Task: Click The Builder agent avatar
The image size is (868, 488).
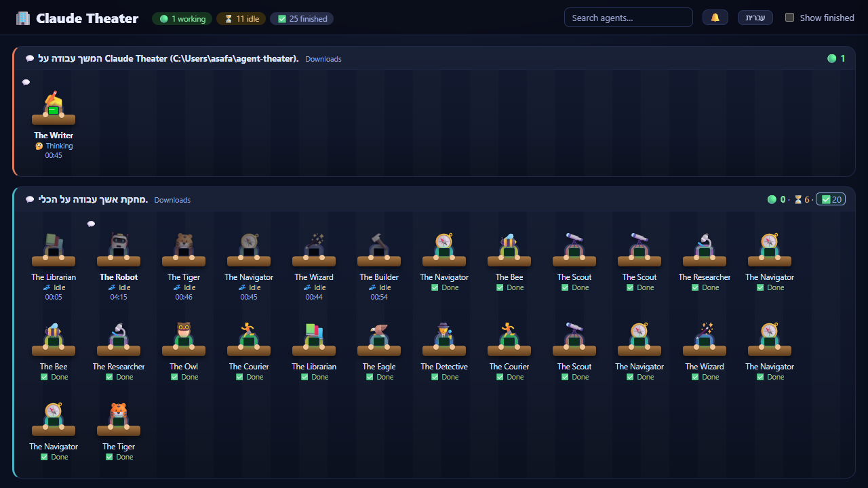Action: click(379, 250)
